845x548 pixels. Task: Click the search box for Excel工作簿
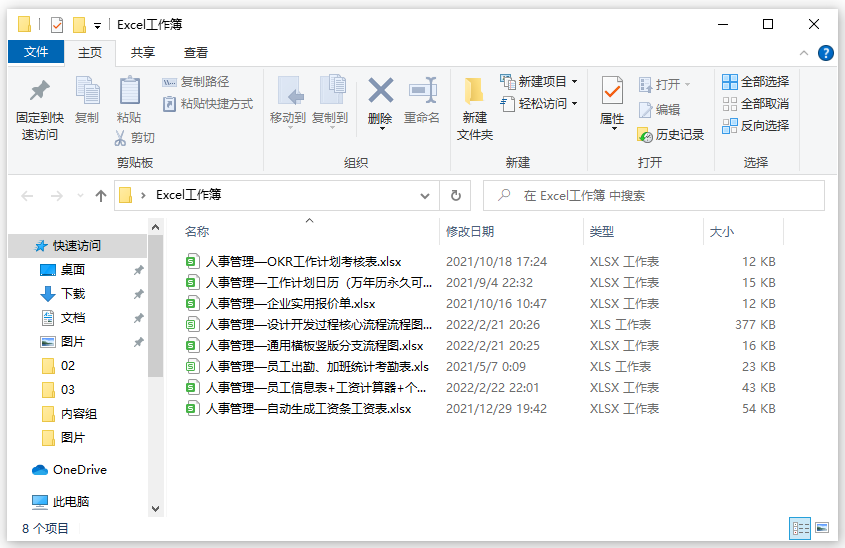654,196
